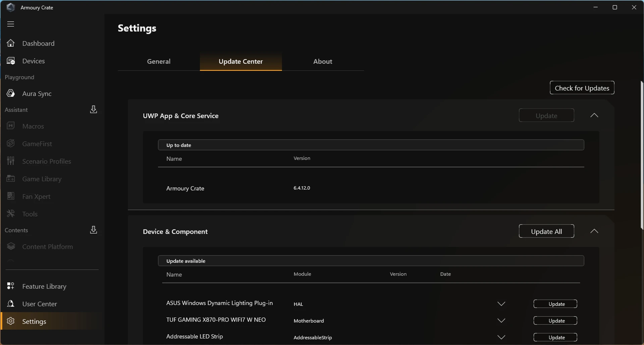644x345 pixels.
Task: Open the Devices icon in sidebar
Action: point(11,61)
